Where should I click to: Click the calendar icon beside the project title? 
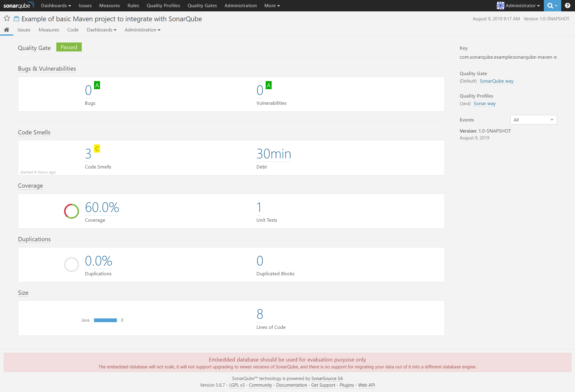[x=16, y=18]
